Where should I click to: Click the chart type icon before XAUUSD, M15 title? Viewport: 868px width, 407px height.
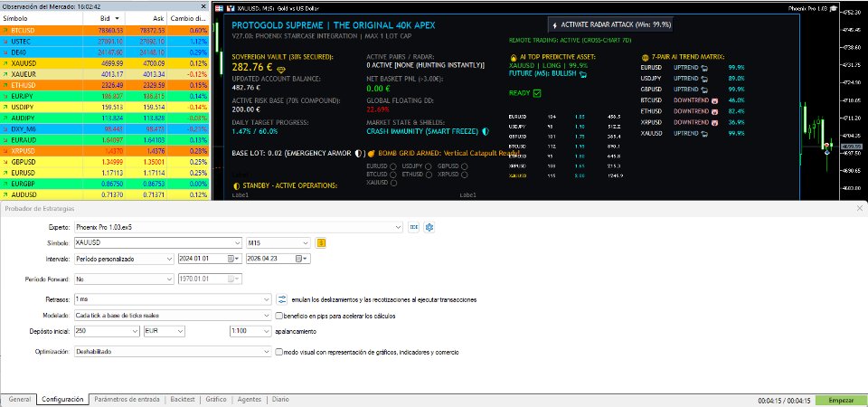pyautogui.click(x=231, y=8)
